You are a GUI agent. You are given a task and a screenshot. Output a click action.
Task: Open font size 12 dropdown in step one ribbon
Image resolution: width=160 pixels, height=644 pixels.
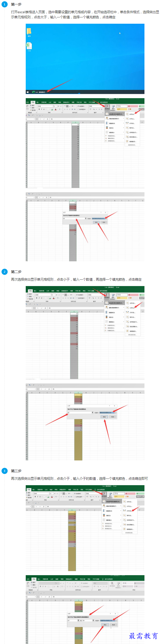[x=55, y=106]
